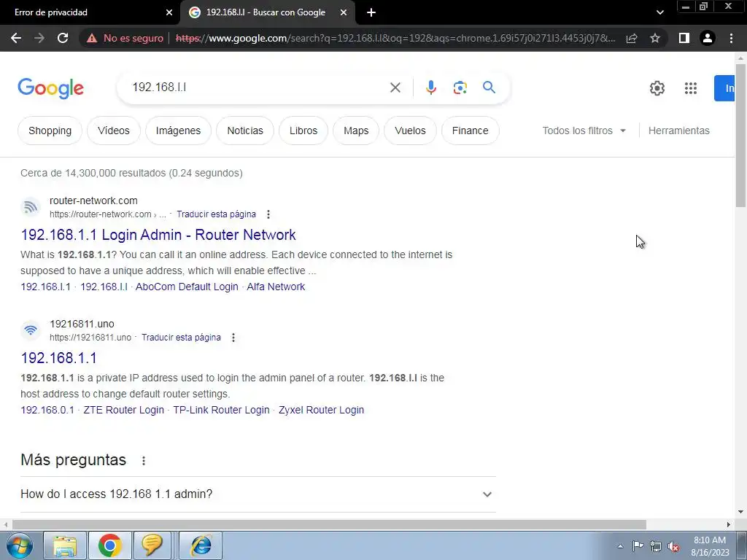Image resolution: width=747 pixels, height=560 pixels.
Task: Close the 'Error de privacidad' tab
Action: (169, 12)
